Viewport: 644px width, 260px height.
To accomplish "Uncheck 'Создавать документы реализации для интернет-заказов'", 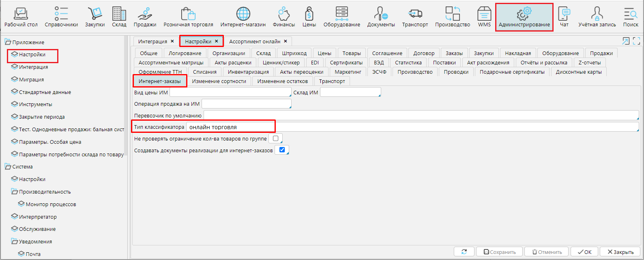I will [282, 150].
